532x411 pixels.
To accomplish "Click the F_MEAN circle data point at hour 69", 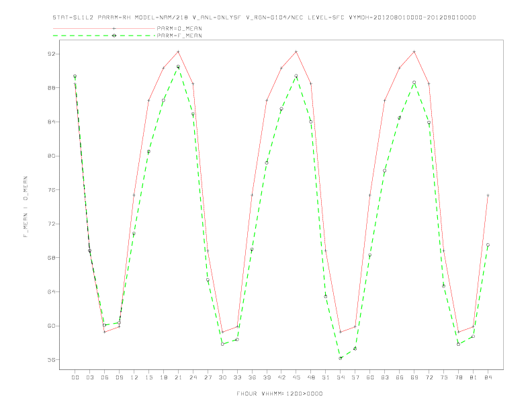I will click(414, 83).
